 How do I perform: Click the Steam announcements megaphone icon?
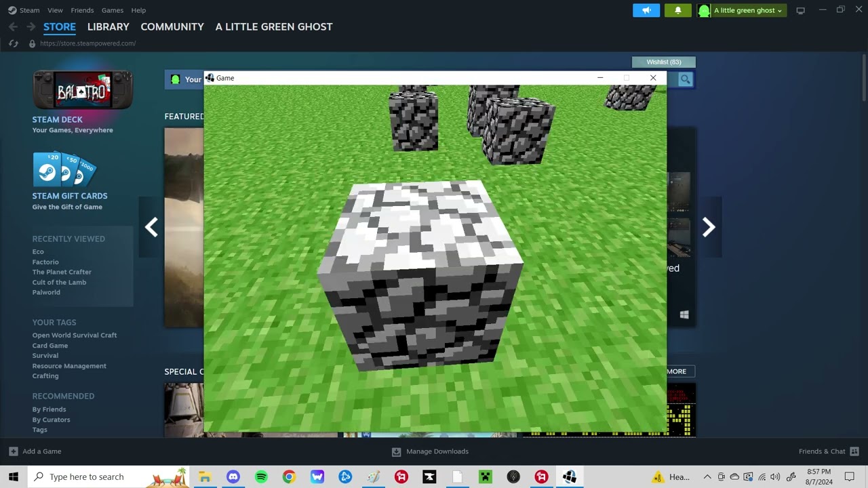(x=646, y=10)
